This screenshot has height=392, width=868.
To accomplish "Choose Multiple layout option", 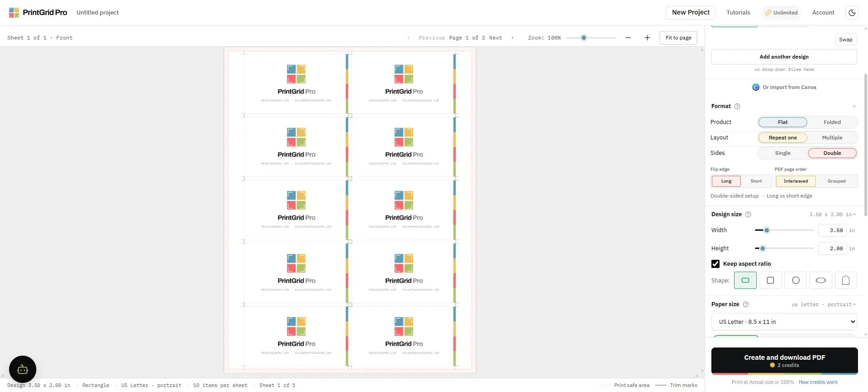I will click(832, 138).
